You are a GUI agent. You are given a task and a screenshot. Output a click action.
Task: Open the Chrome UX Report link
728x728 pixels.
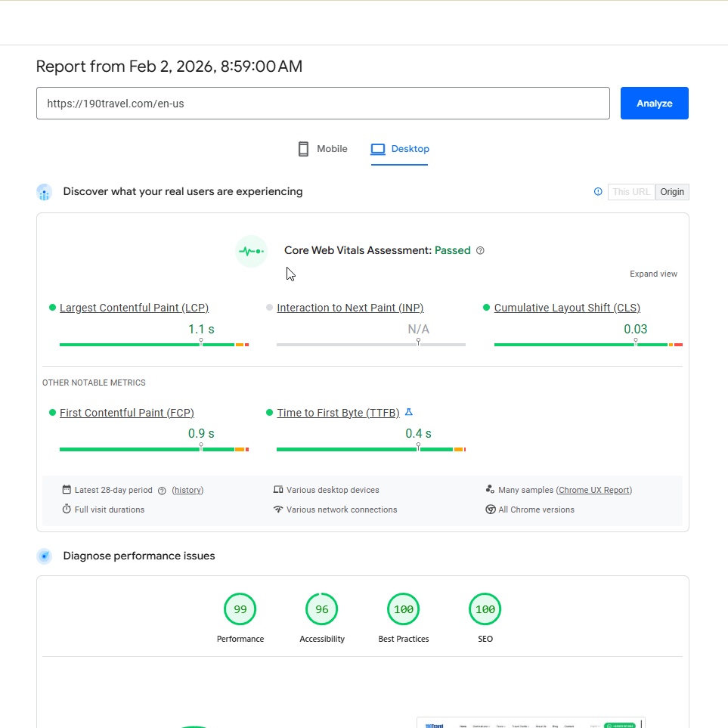(594, 491)
